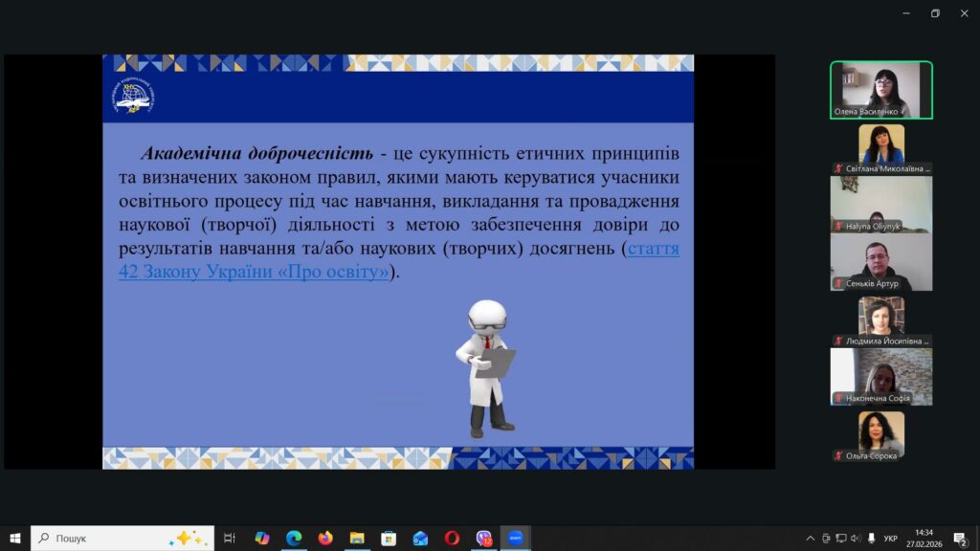Launch Firefox from the taskbar
980x551 pixels.
click(325, 538)
